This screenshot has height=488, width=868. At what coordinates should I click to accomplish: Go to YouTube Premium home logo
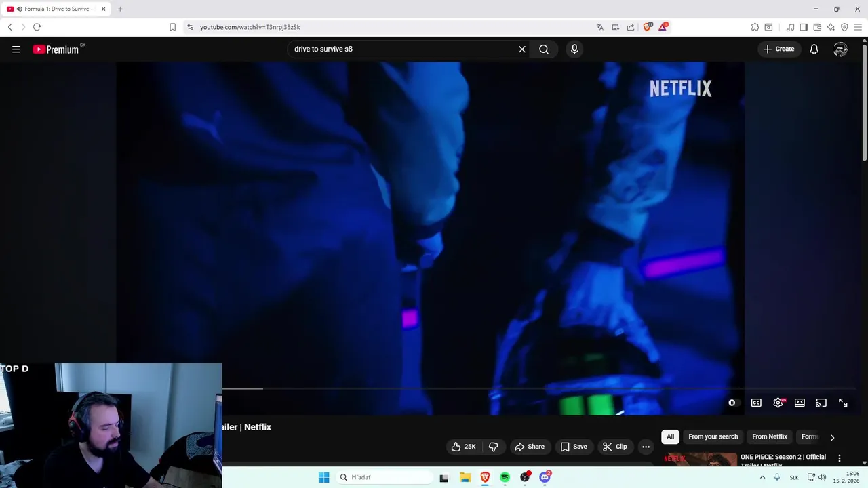(58, 49)
